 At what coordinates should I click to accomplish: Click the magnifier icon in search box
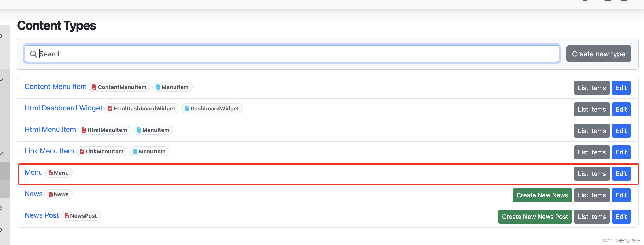click(33, 54)
